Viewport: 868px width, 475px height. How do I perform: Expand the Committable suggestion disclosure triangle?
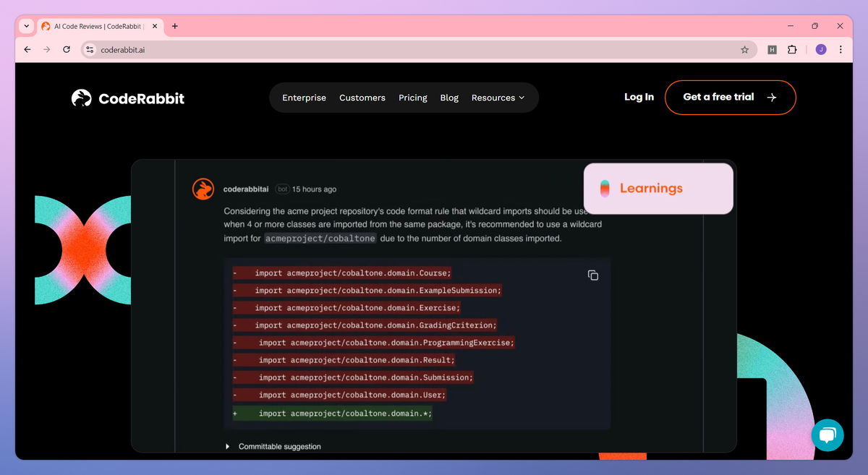pyautogui.click(x=228, y=447)
